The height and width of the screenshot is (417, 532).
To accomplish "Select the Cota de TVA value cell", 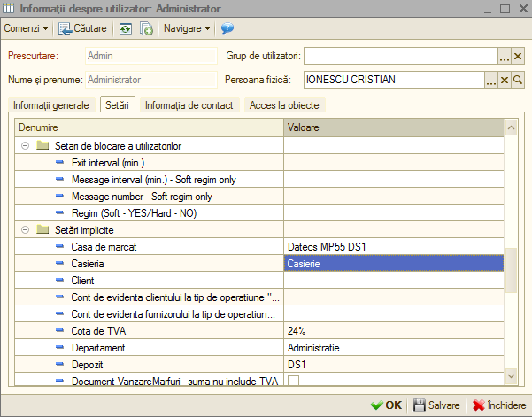I will 394,331.
